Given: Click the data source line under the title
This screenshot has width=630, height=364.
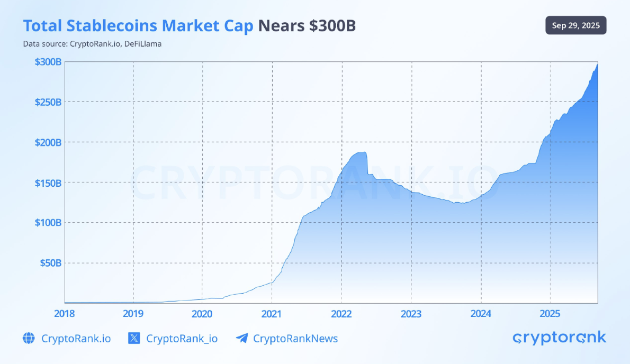Looking at the screenshot, I should (x=92, y=44).
